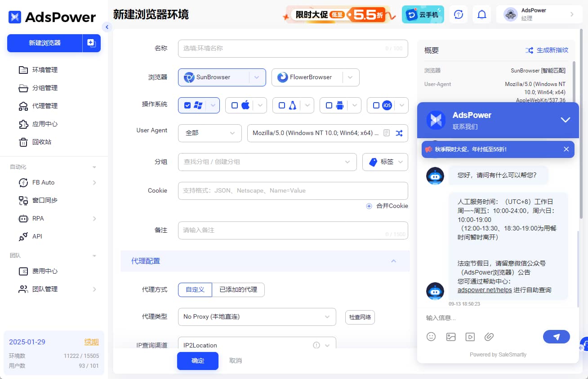Open the 云手机 cloud phone feature
This screenshot has width=588, height=379.
pos(423,14)
